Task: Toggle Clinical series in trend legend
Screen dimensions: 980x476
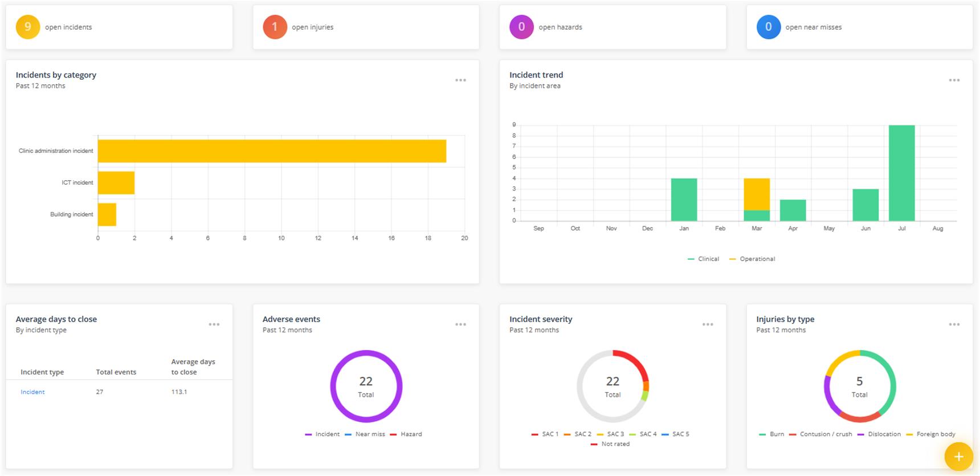Action: [x=704, y=259]
